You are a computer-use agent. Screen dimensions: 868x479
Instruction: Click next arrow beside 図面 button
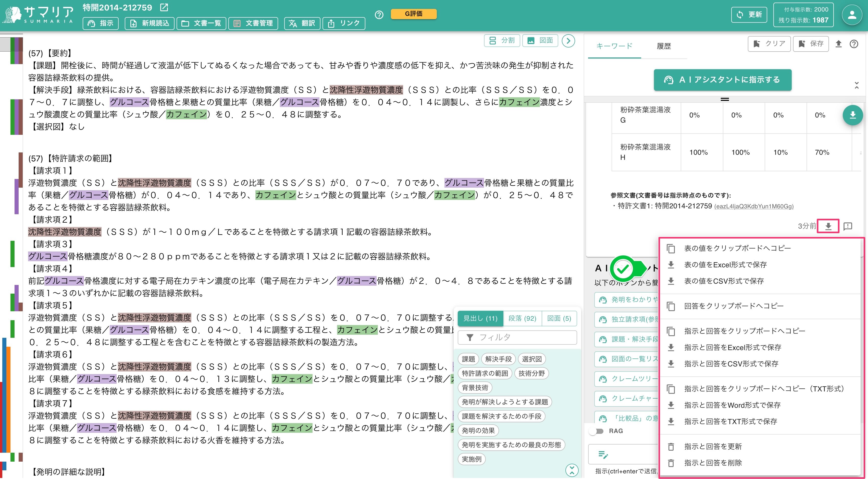pos(568,41)
